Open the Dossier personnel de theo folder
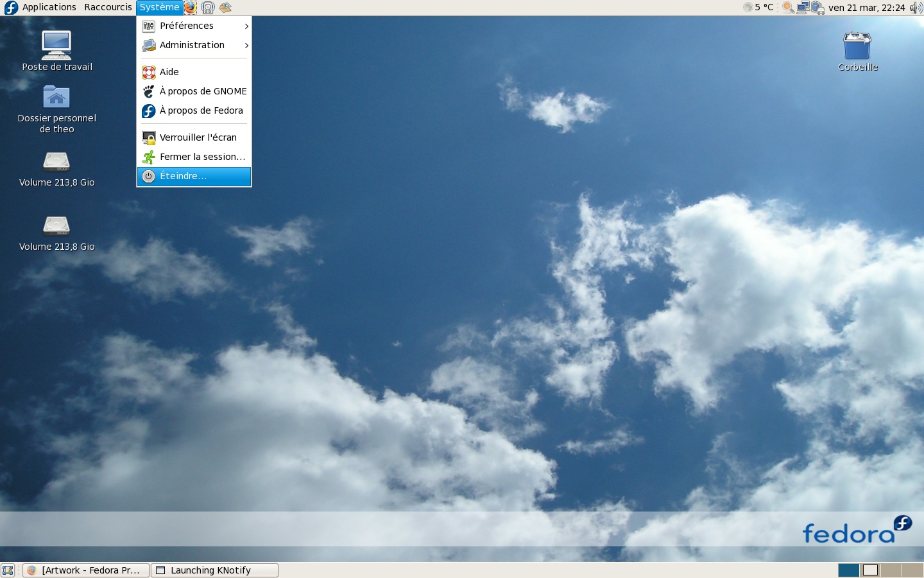The height and width of the screenshot is (578, 924). coord(56,109)
